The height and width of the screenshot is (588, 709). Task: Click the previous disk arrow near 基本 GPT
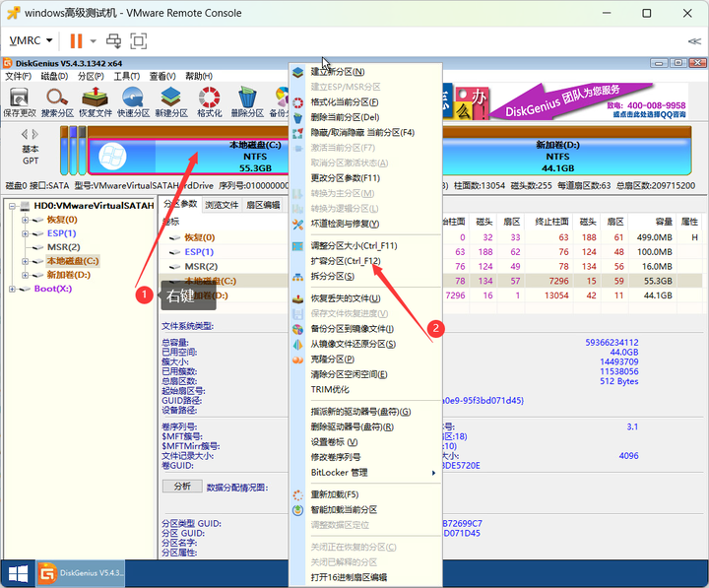coord(25,134)
